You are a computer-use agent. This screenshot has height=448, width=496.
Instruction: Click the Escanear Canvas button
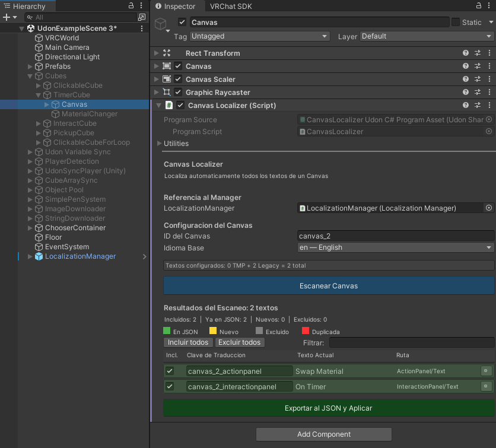pyautogui.click(x=328, y=285)
